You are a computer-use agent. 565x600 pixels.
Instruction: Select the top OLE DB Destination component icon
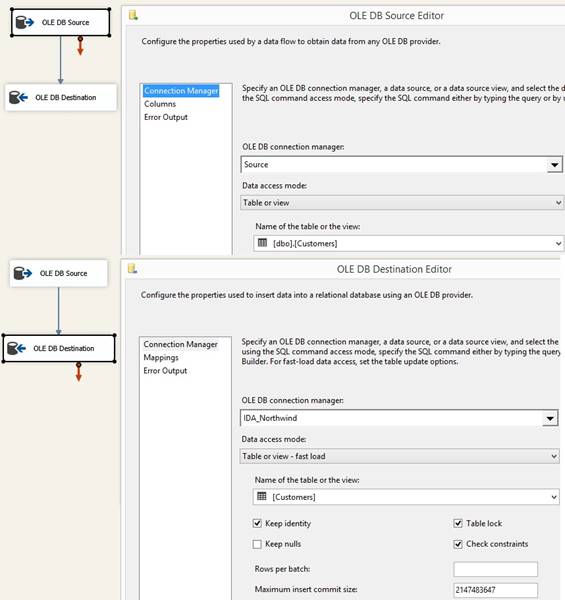pos(18,97)
